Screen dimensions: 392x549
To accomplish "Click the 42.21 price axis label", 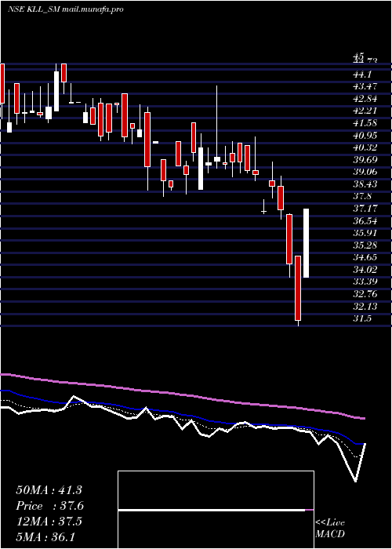I will [365, 111].
